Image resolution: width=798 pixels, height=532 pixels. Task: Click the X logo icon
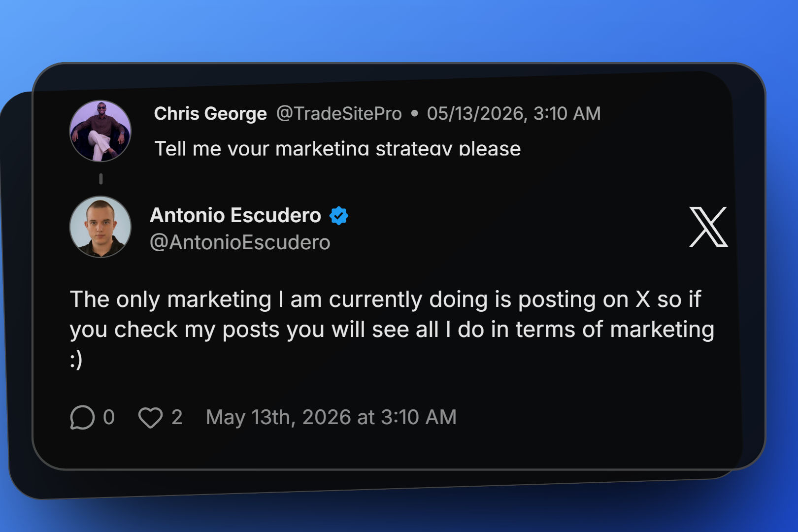pos(708,227)
